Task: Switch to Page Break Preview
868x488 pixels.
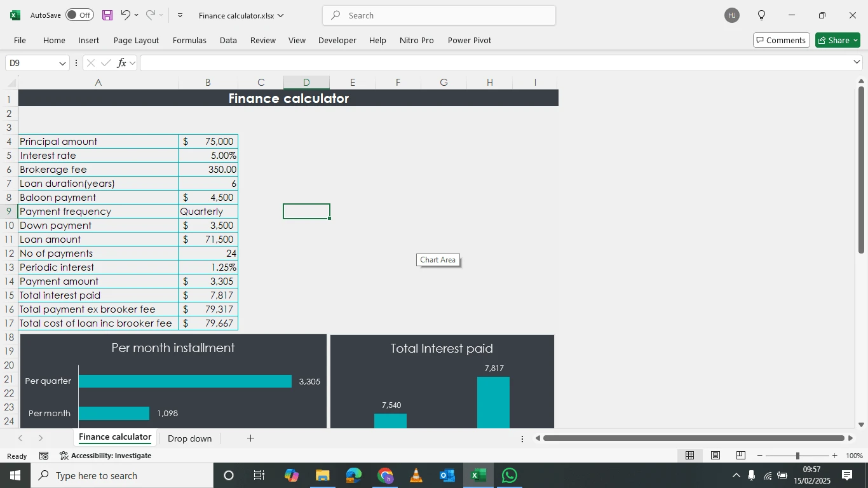Action: (x=741, y=456)
